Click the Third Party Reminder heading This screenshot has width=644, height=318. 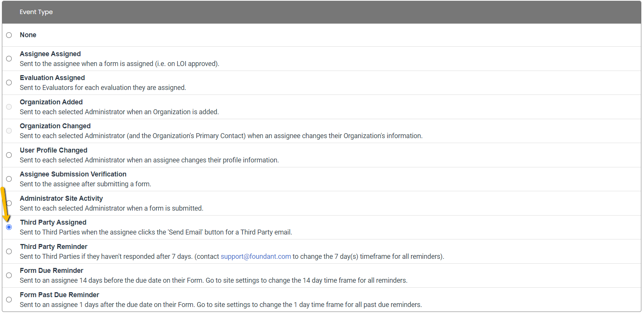pos(54,247)
